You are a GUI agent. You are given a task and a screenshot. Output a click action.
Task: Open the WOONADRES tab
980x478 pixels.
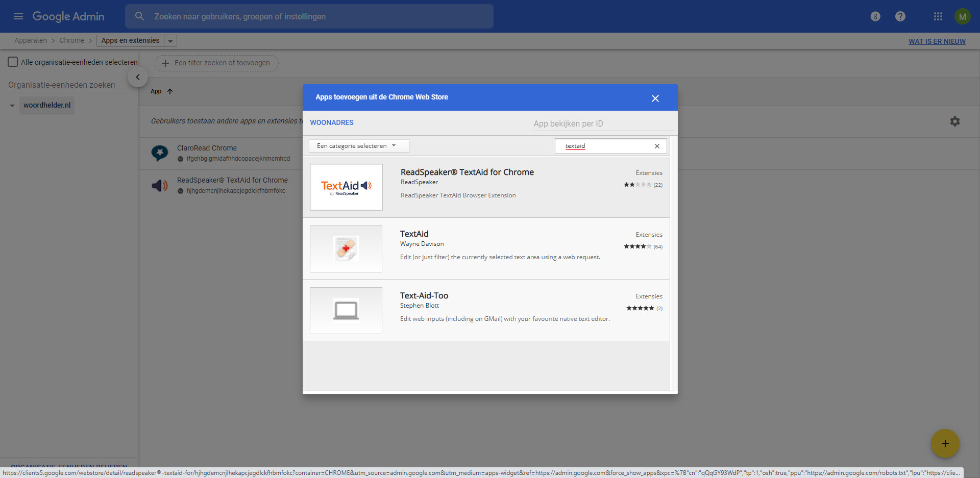pyautogui.click(x=332, y=122)
